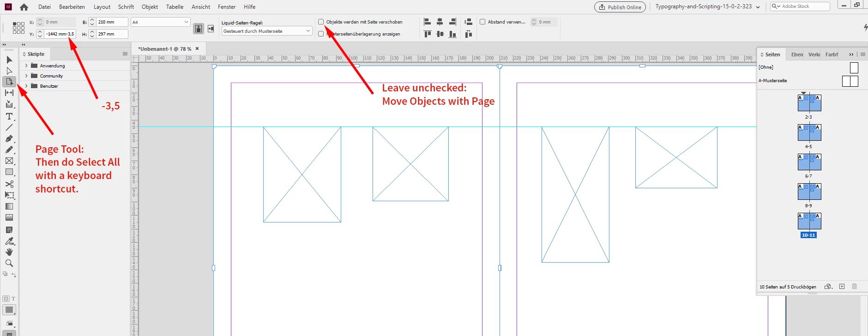
Task: Set page orientation to portrait
Action: coord(199,29)
